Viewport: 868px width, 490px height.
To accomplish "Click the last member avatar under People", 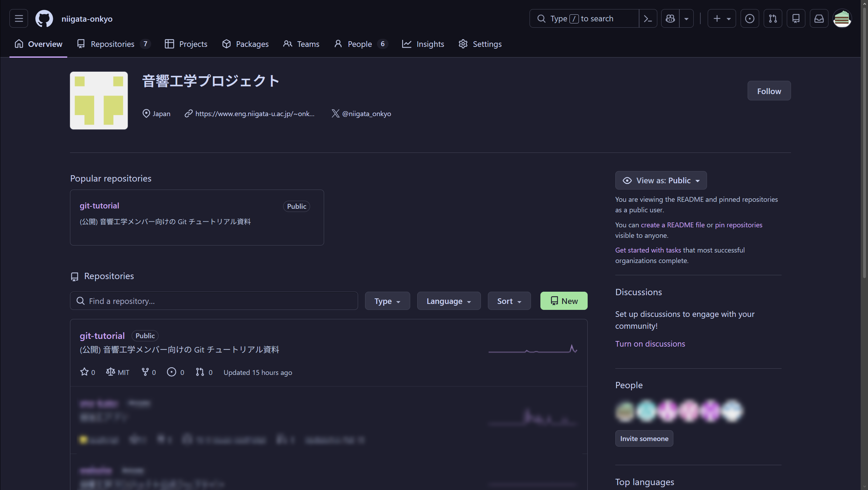I will [732, 411].
